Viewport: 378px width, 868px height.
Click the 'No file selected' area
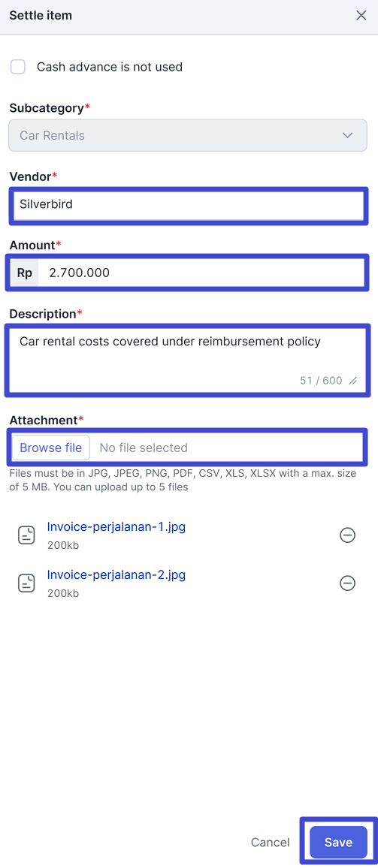[144, 448]
